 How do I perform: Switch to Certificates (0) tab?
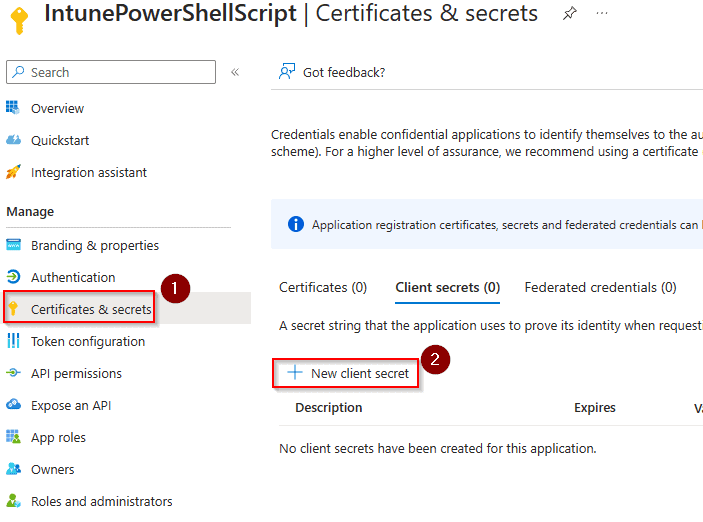(323, 287)
